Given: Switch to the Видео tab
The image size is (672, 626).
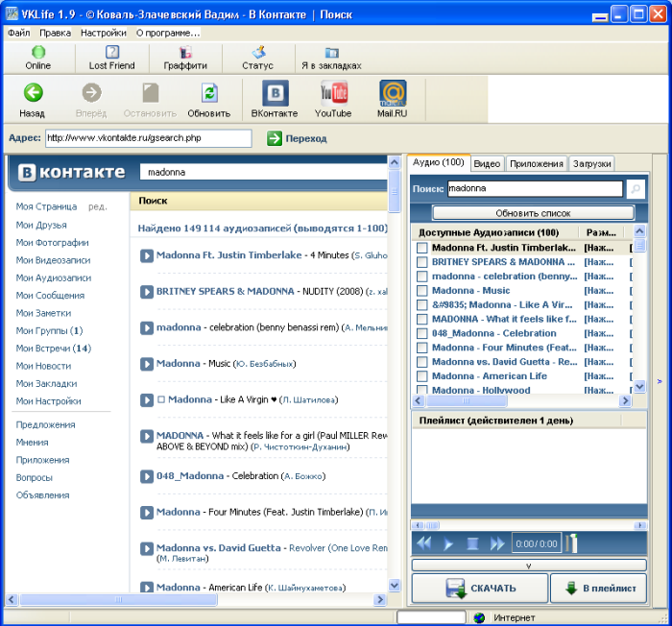Looking at the screenshot, I should pos(487,163).
